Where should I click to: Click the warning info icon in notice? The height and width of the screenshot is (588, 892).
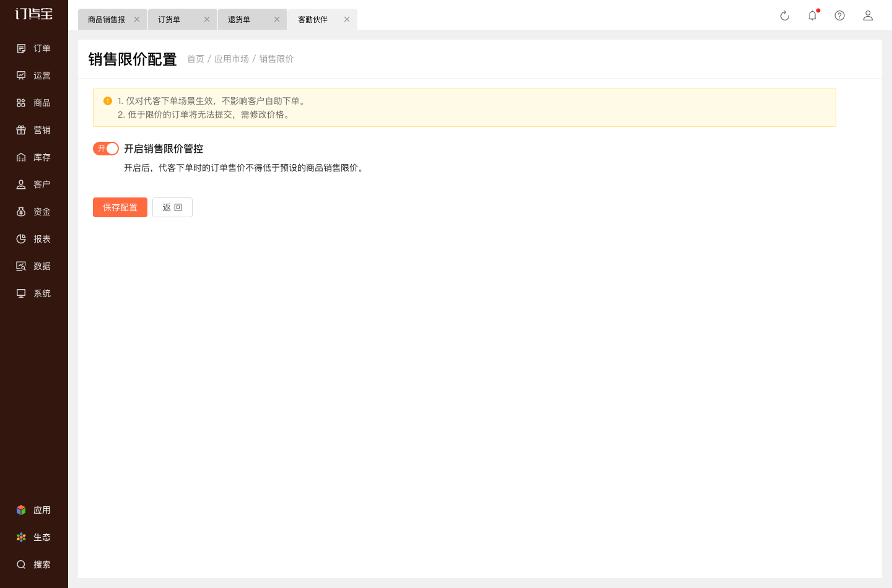[108, 101]
